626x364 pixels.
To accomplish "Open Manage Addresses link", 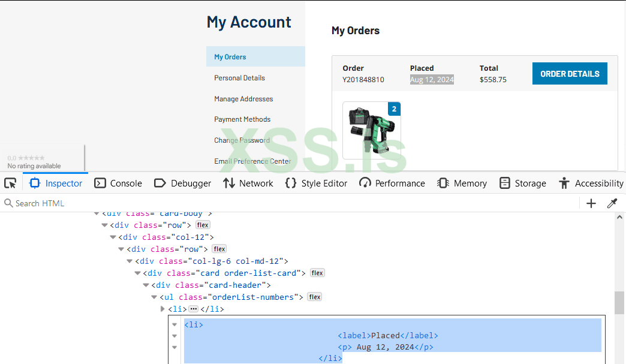I will [243, 98].
